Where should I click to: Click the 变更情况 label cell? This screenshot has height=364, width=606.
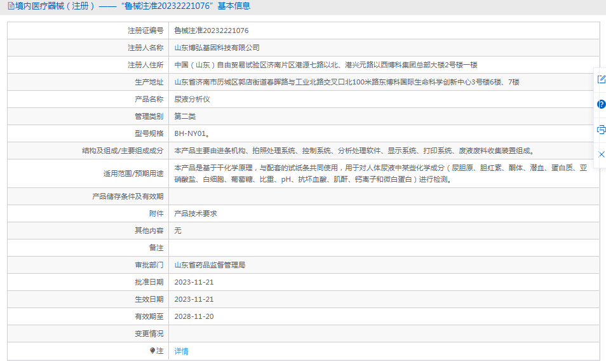[88, 334]
